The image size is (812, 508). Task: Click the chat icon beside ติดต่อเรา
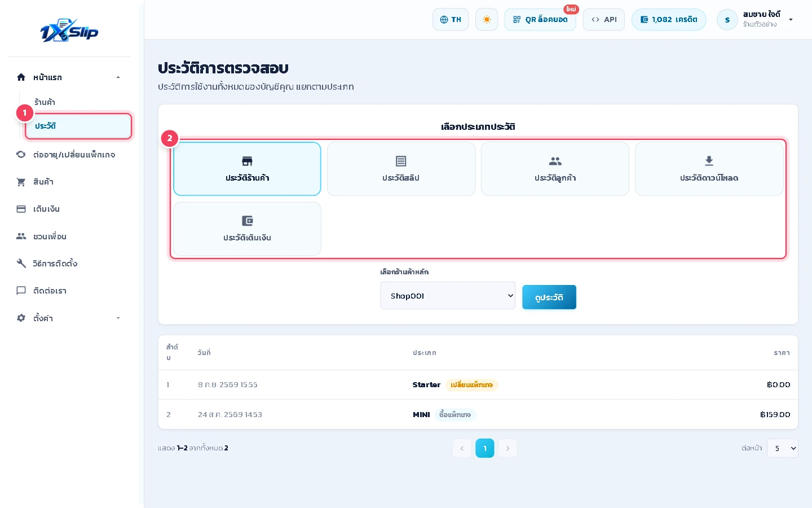point(21,291)
